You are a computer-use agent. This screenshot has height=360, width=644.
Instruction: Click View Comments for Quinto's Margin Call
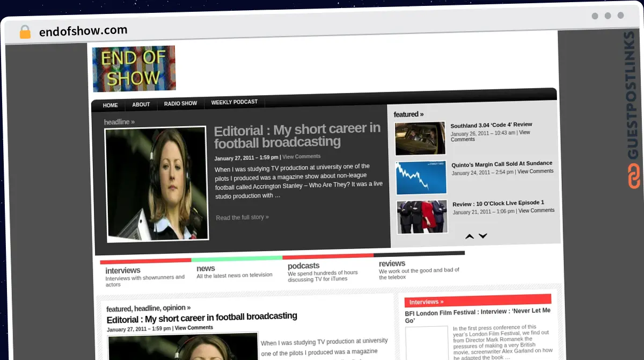tap(535, 171)
